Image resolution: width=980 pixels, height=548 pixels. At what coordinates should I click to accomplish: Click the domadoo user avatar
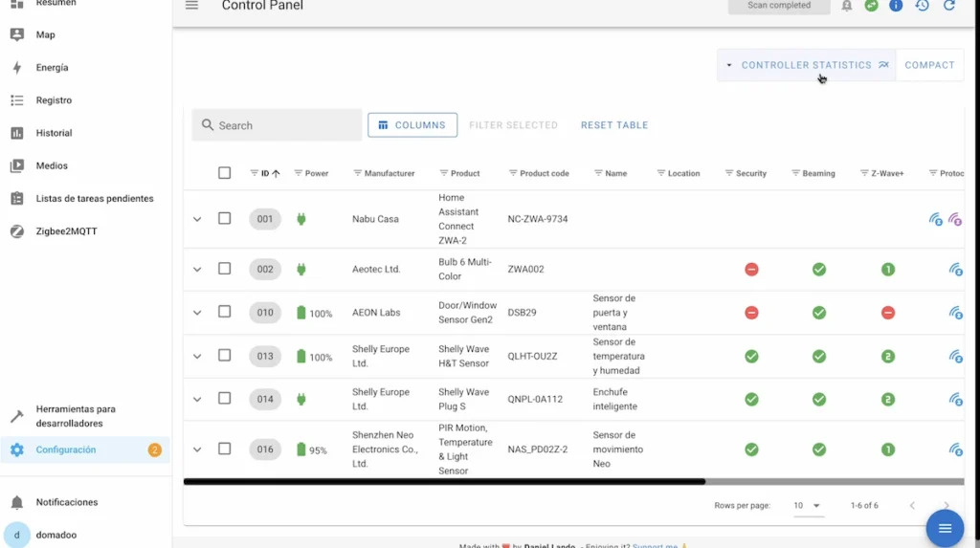(17, 535)
